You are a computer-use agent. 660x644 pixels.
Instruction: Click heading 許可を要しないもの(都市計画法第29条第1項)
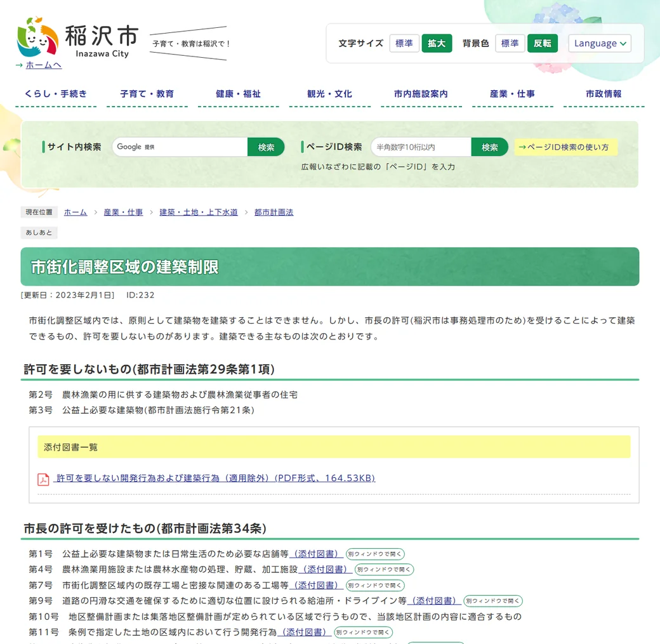[x=149, y=369]
